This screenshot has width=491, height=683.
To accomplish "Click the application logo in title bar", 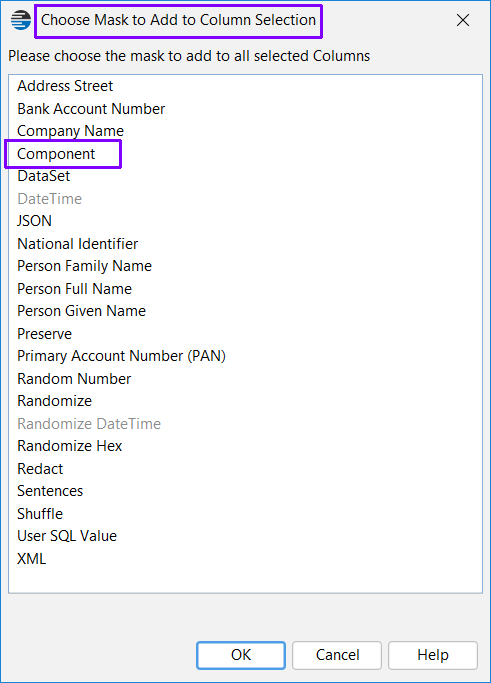I will (x=20, y=20).
